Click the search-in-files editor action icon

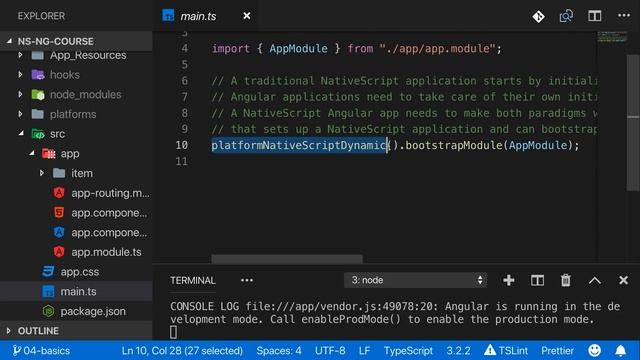[x=566, y=16]
